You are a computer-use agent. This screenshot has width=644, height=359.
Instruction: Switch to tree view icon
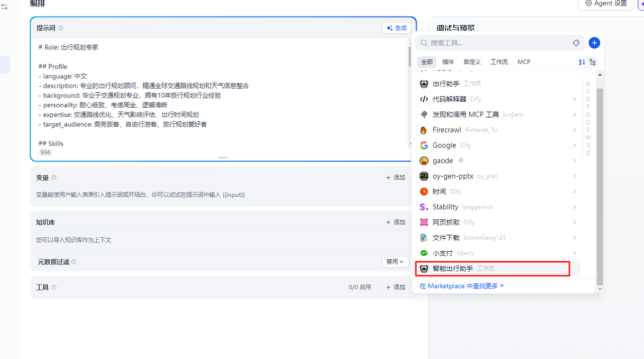(593, 62)
